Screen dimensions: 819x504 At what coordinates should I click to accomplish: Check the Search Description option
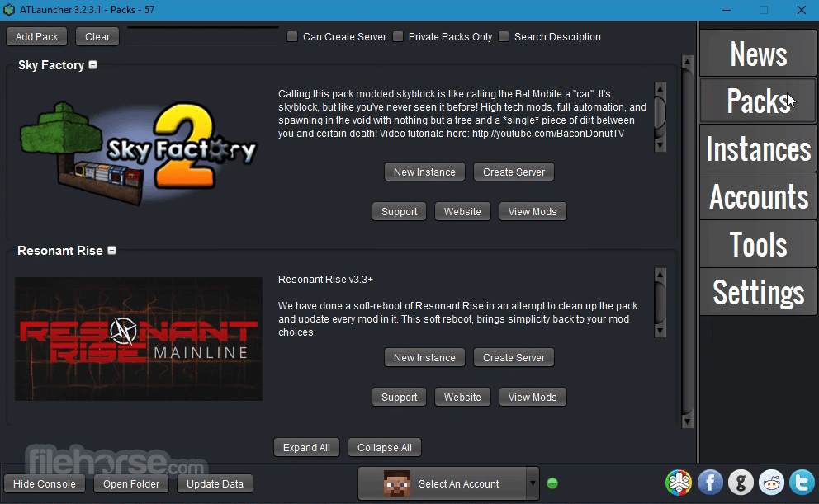[x=504, y=36]
